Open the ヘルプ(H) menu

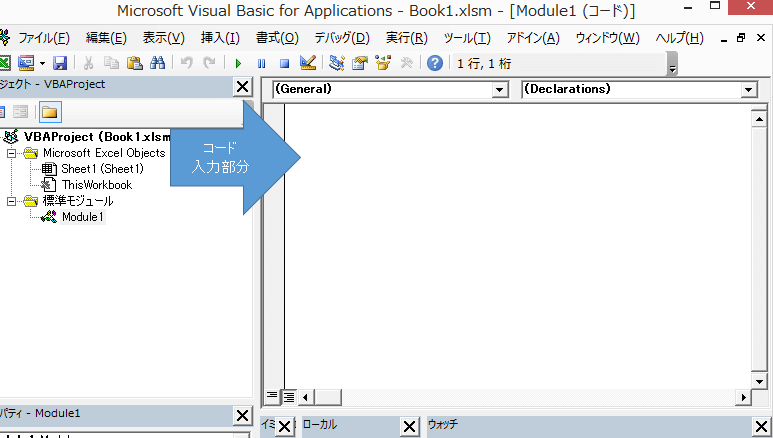click(x=679, y=38)
